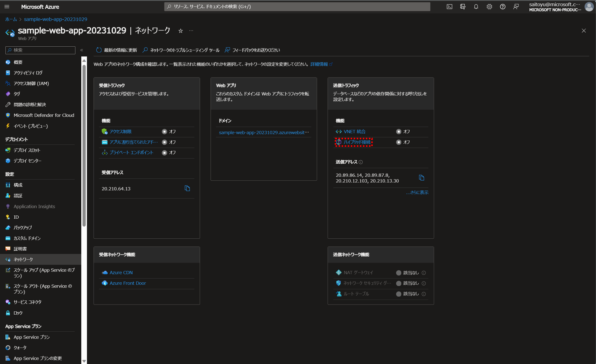Open the 詳細情報 link
This screenshot has width=596, height=364.
321,64
